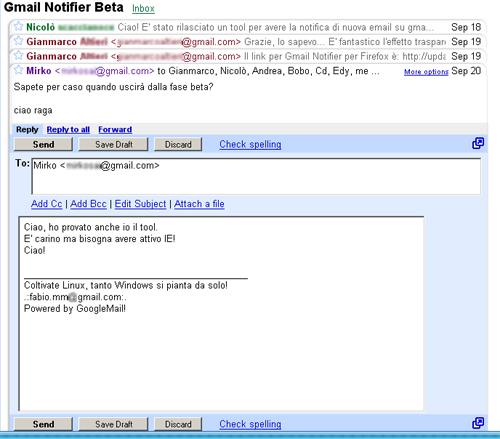
Task: Go back to Inbox label link
Action: tap(143, 8)
